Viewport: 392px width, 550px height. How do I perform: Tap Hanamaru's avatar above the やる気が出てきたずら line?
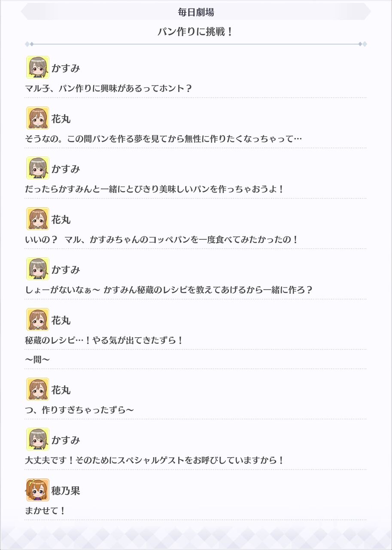pos(38,319)
